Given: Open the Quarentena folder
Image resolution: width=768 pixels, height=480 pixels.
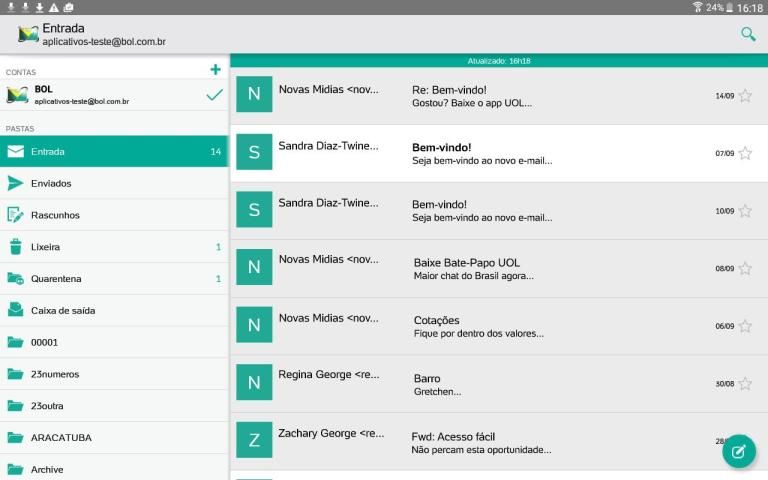Looking at the screenshot, I should 114,279.
